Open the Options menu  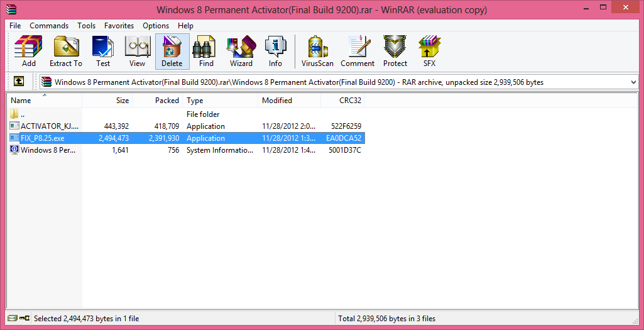156,26
